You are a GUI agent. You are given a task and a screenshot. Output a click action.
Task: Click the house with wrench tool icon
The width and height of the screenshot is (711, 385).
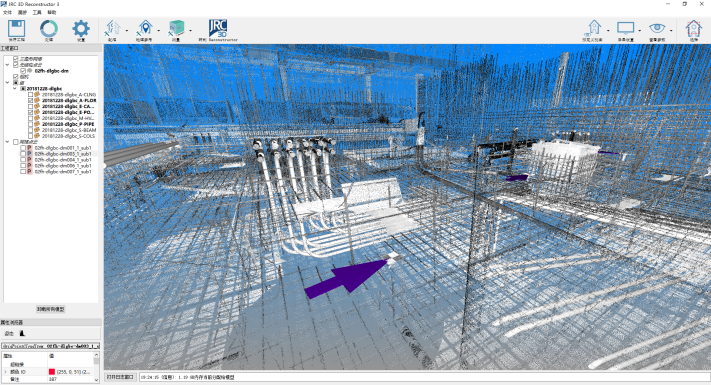(112, 28)
